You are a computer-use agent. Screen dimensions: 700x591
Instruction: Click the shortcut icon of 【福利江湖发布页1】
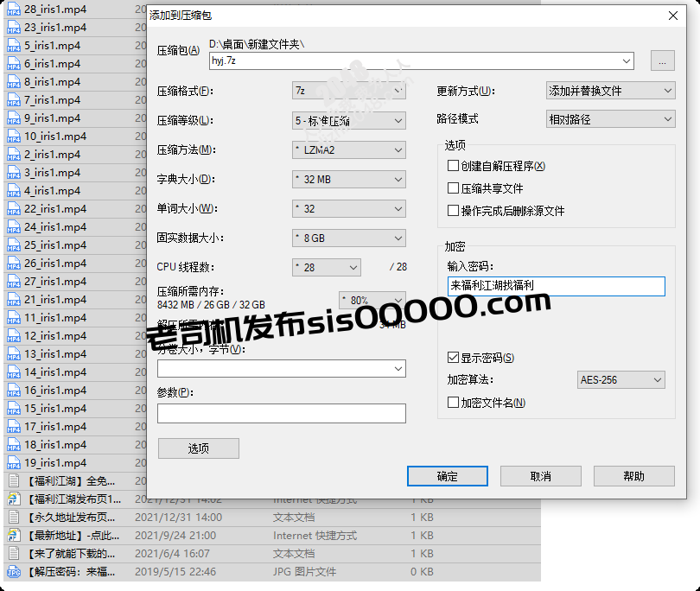(12, 499)
